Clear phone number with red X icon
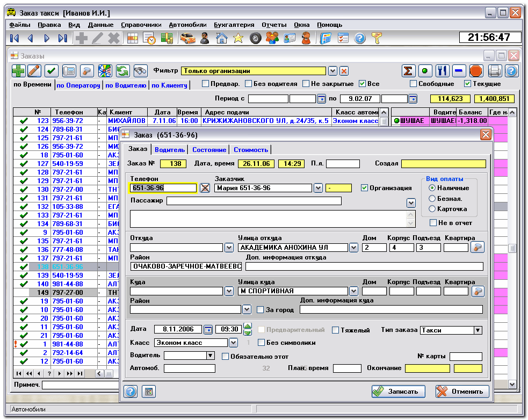The width and height of the screenshot is (528, 420). click(205, 188)
